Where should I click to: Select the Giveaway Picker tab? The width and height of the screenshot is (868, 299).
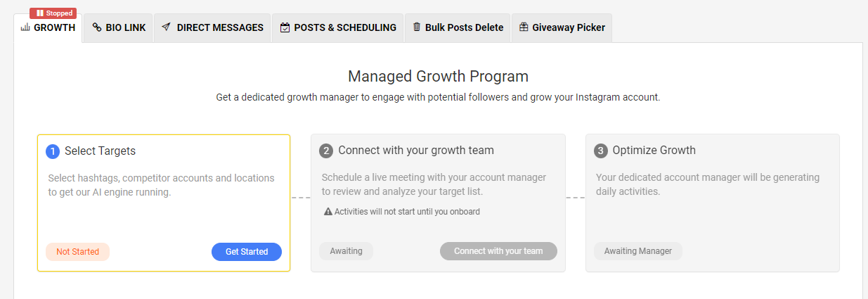coord(562,27)
